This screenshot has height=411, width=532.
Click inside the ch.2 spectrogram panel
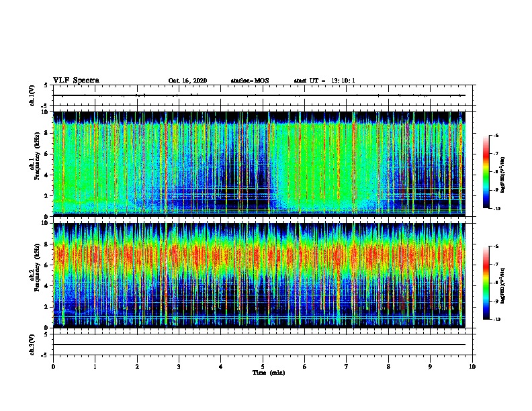point(259,275)
